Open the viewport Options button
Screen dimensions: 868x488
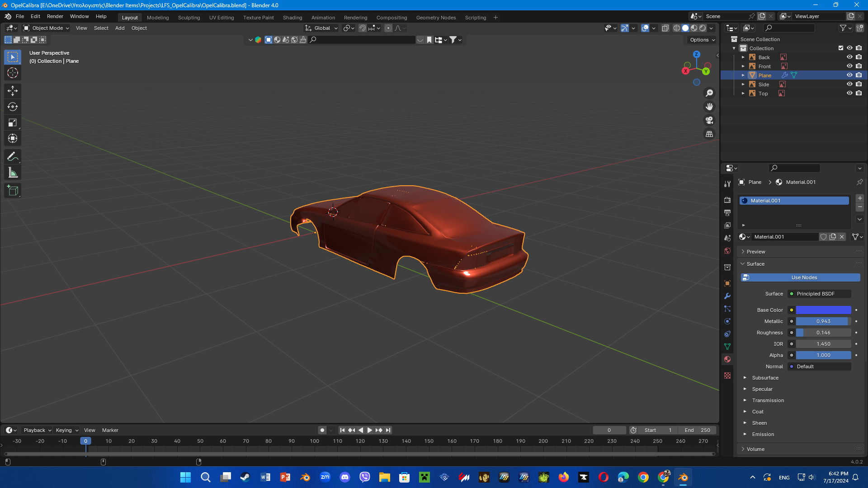point(702,40)
